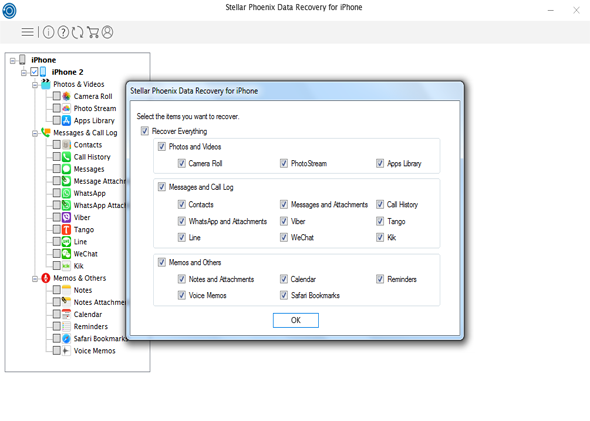Toggle iPhone 2 checkbox in tree
The image size is (590, 421).
pos(34,71)
